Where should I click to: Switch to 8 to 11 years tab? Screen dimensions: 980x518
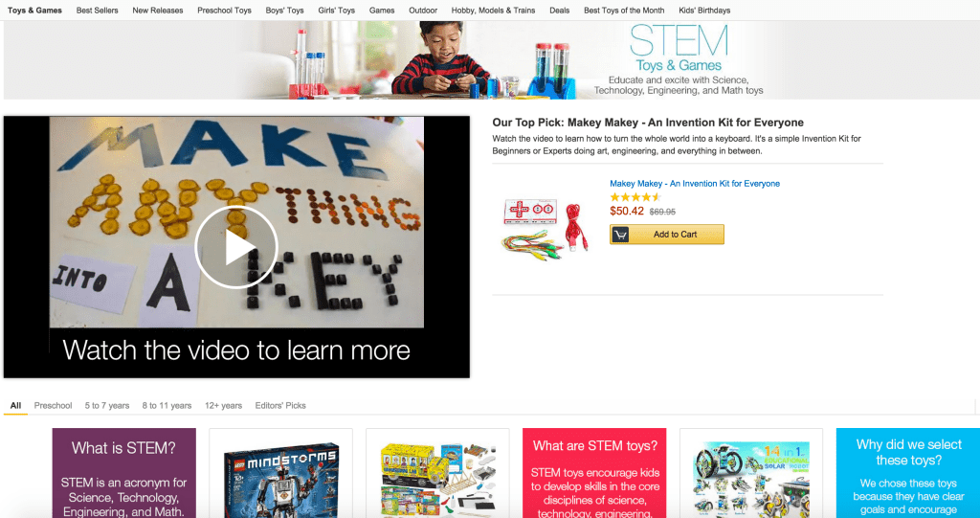coord(167,405)
